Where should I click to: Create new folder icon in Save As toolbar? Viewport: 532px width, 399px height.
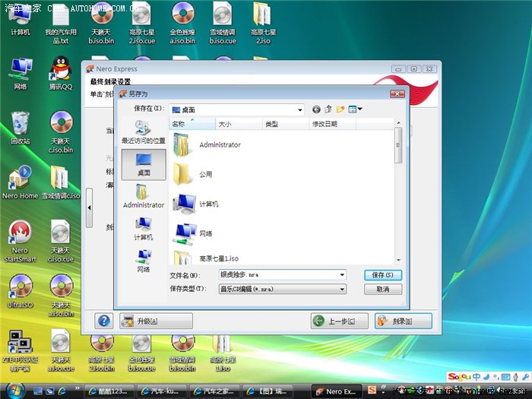(x=340, y=109)
